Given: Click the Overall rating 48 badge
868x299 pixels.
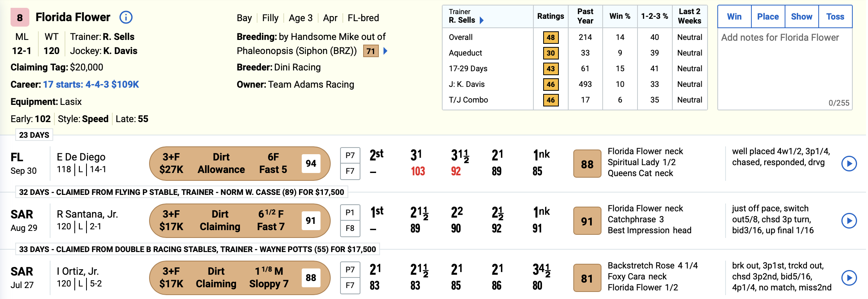Looking at the screenshot, I should 551,37.
